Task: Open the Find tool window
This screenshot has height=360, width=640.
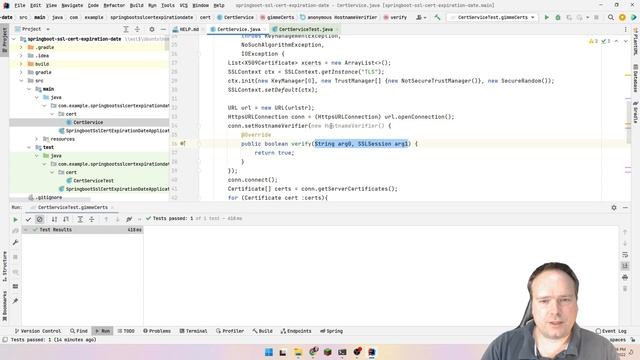Action: point(79,331)
